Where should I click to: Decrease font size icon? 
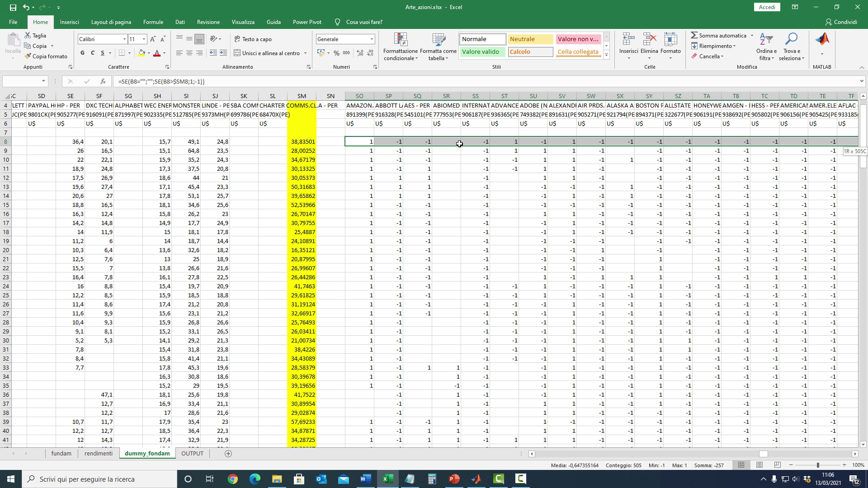tap(163, 39)
